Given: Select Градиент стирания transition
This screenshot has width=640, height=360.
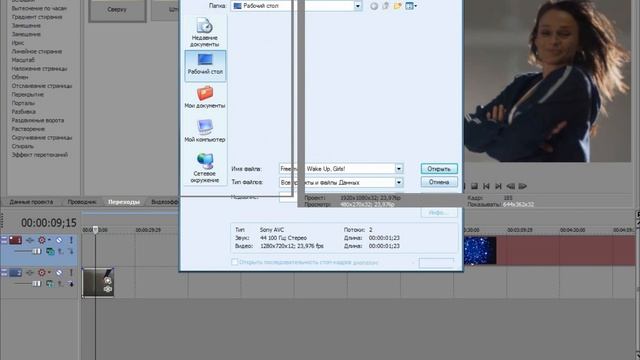Looking at the screenshot, I should point(37,17).
